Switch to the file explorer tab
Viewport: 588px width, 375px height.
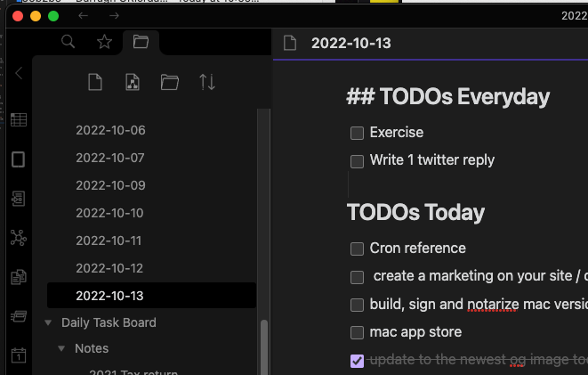pos(141,42)
